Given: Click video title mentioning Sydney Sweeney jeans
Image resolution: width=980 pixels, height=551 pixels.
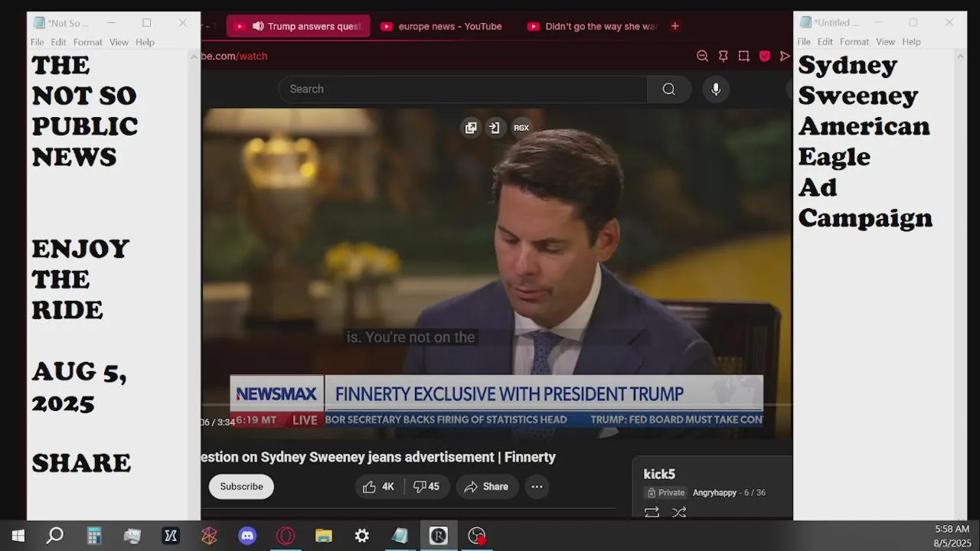Looking at the screenshot, I should click(378, 457).
